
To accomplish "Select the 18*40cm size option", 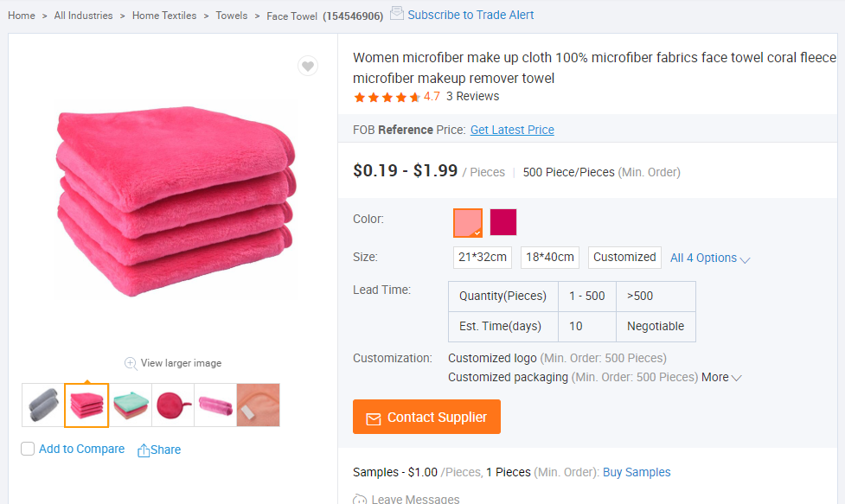I will [x=550, y=257].
